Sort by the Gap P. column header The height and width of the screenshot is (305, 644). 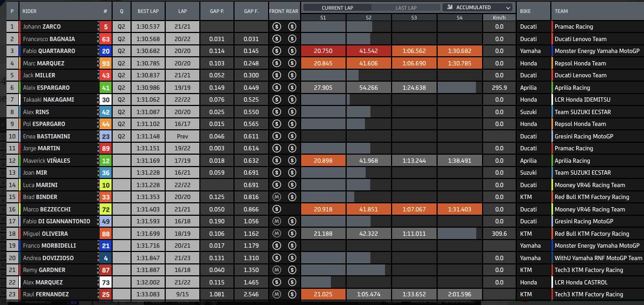click(x=217, y=11)
